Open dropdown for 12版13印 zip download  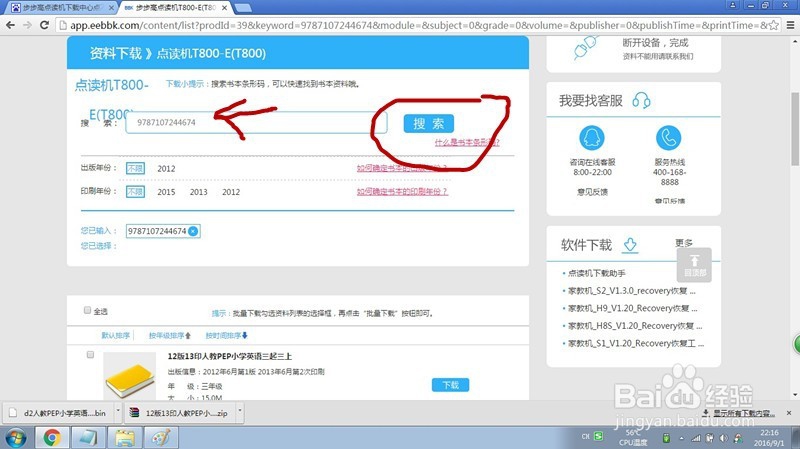pos(240,412)
